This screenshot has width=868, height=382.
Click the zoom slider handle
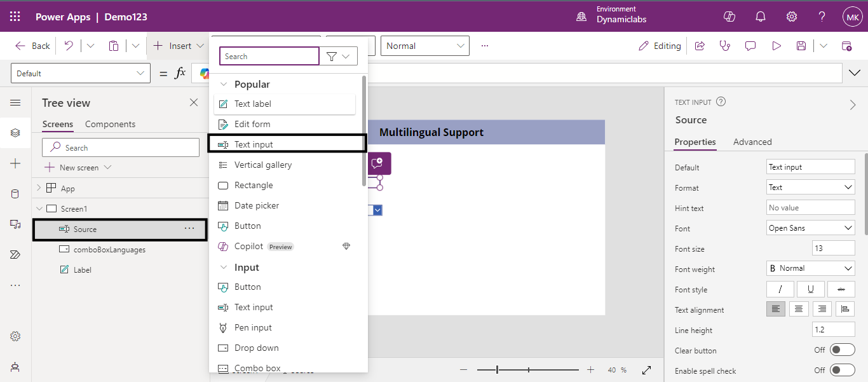[497, 369]
